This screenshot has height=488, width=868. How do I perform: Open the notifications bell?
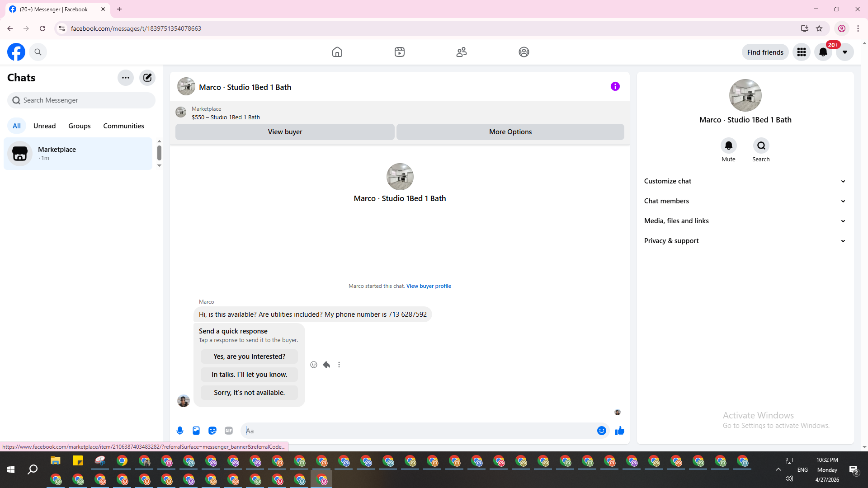point(823,52)
